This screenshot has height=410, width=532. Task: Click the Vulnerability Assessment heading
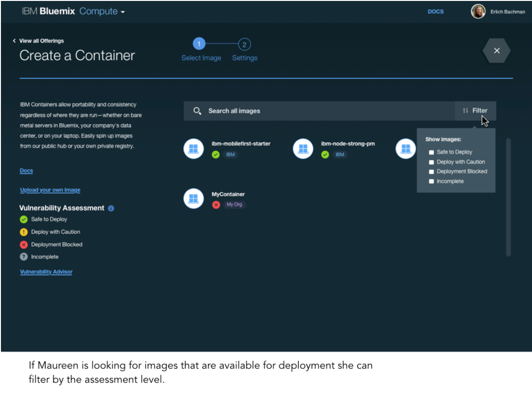pos(62,208)
